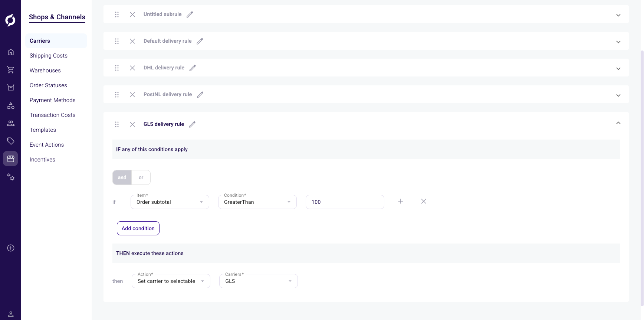The height and width of the screenshot is (320, 644).
Task: Open the Condition dropdown showing GreaterThan
Action: (x=257, y=202)
